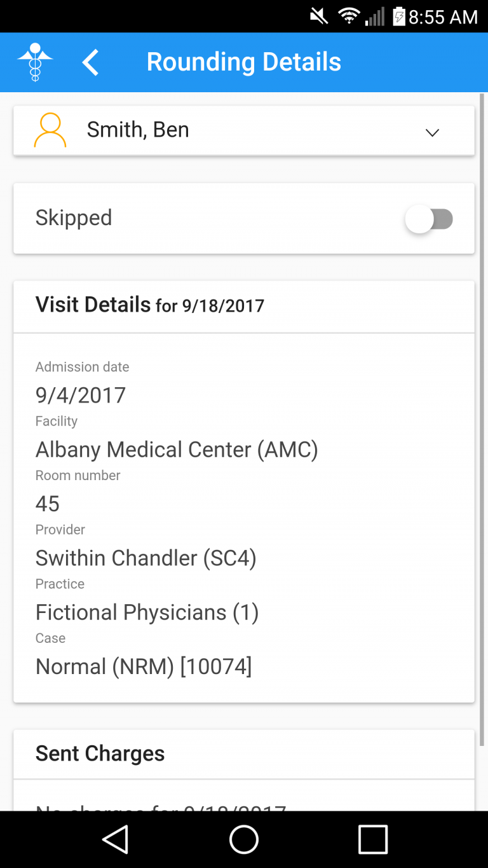488x868 pixels.
Task: Tap the caduceus medical app logo
Action: pos(36,62)
